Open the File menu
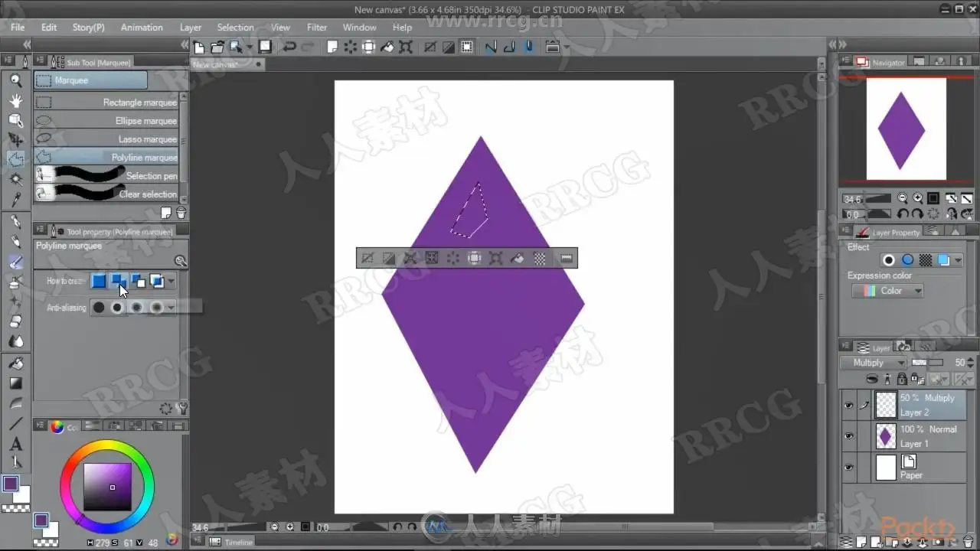 [18, 28]
